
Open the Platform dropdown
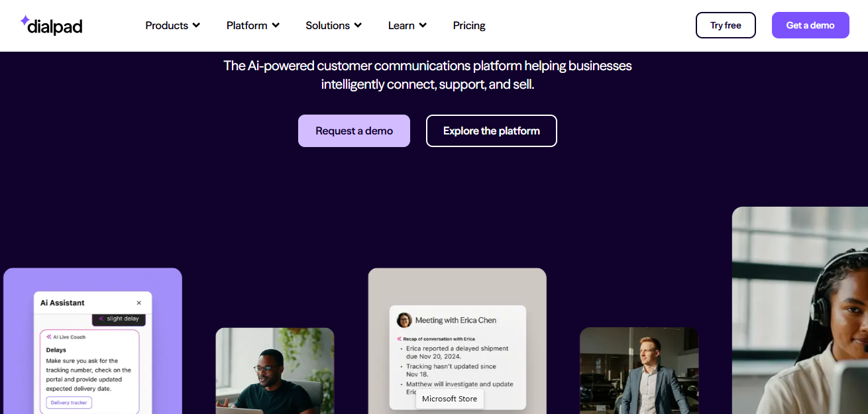click(252, 25)
